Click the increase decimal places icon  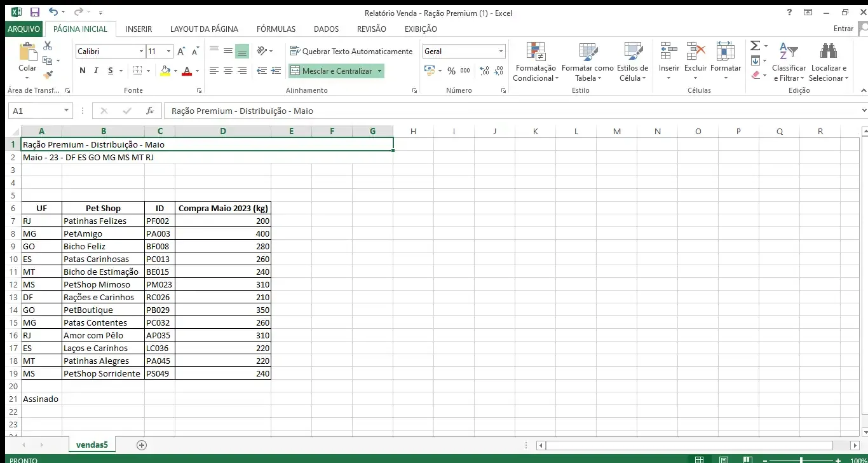(485, 71)
